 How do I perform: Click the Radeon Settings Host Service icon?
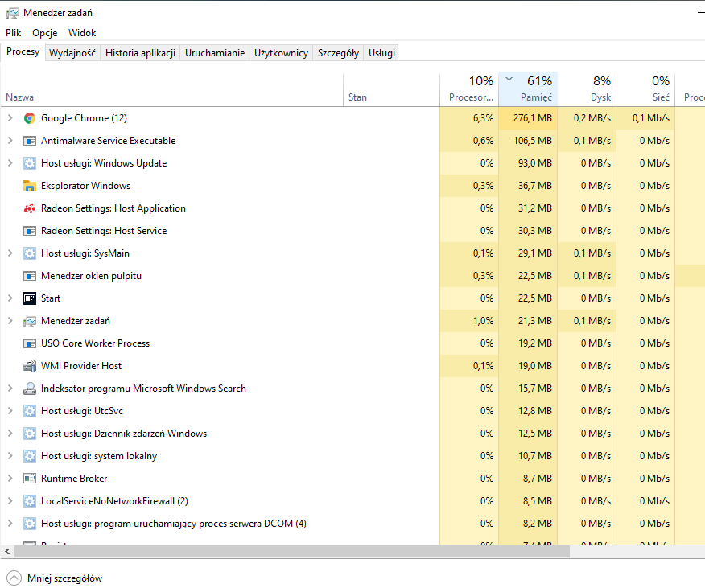tap(30, 231)
